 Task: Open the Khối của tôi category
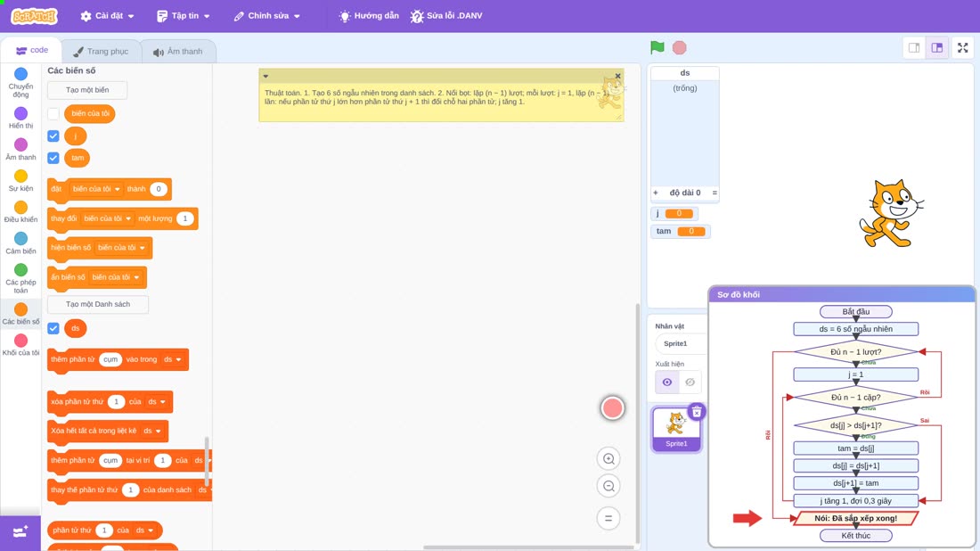click(20, 345)
